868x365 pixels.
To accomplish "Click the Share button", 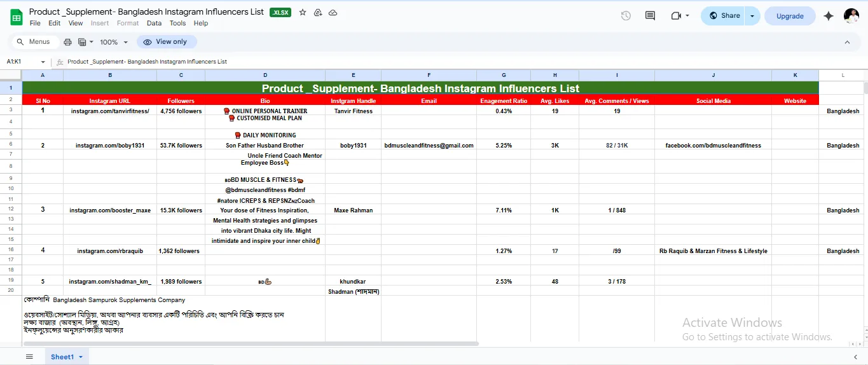I will (724, 16).
